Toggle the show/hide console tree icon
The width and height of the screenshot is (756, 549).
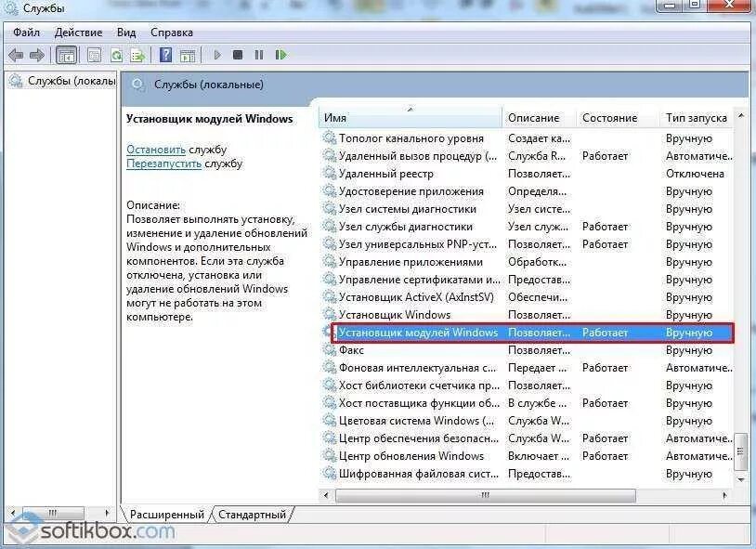tap(66, 55)
